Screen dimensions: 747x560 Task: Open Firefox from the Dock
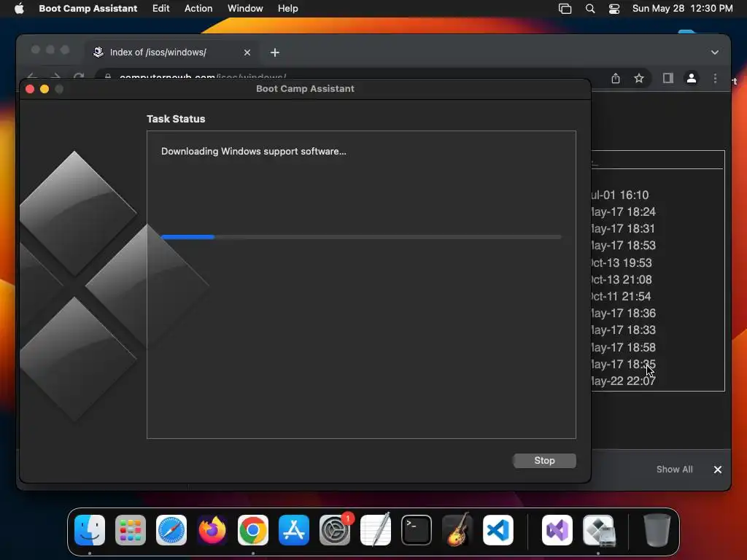(x=212, y=530)
